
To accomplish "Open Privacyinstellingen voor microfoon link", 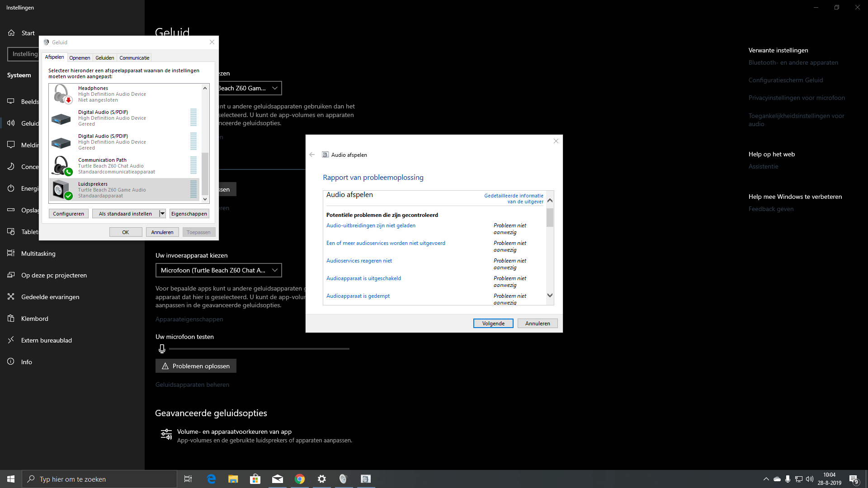I will point(797,98).
